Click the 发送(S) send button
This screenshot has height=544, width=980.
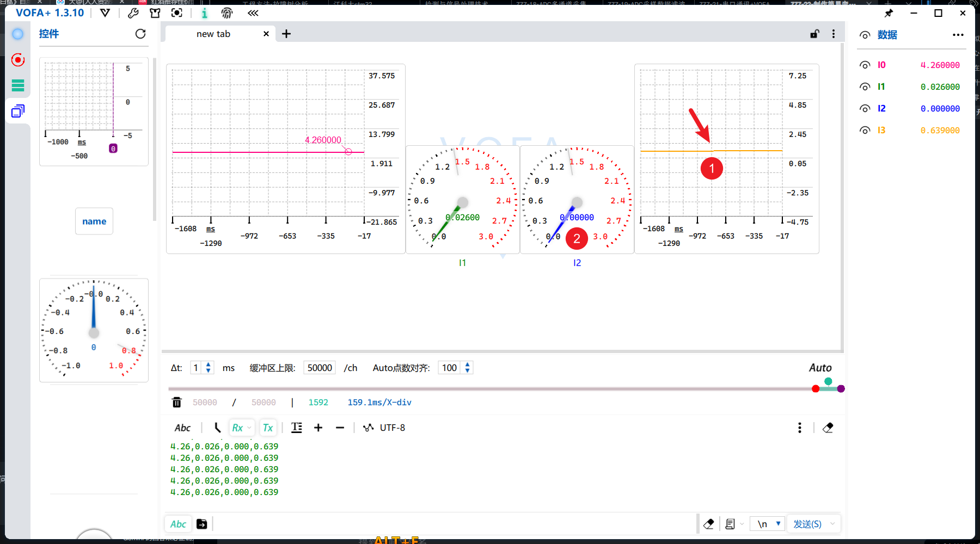tap(807, 524)
